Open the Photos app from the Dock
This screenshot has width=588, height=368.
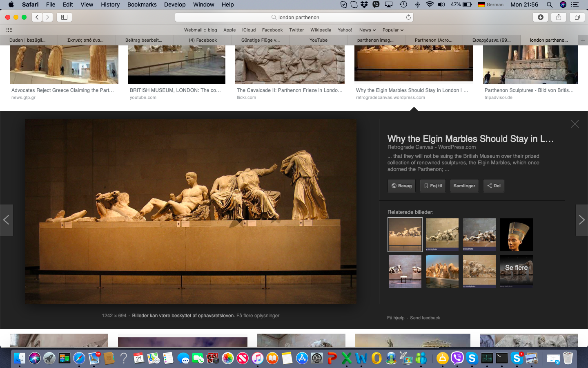(228, 358)
